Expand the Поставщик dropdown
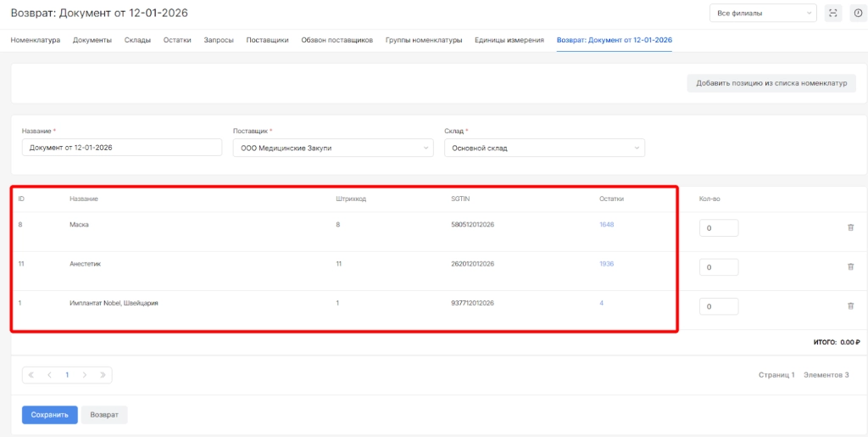The image size is (868, 437). pyautogui.click(x=332, y=148)
